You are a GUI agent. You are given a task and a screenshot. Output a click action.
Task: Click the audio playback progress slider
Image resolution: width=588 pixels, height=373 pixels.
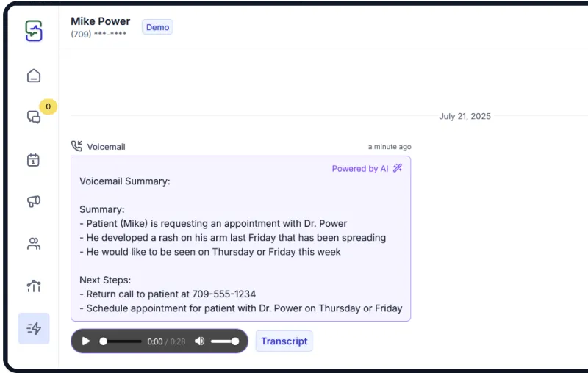pos(121,341)
